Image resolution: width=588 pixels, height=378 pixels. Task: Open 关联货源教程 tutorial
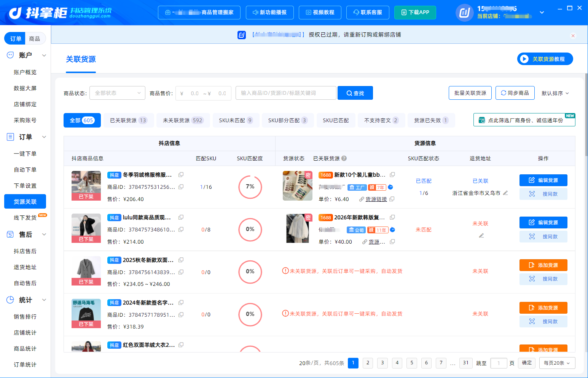545,59
